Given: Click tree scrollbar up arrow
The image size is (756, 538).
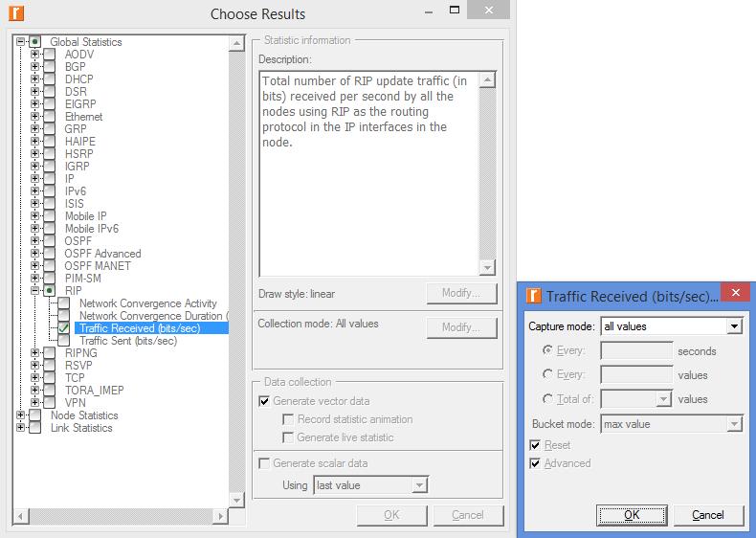Looking at the screenshot, I should tap(236, 43).
